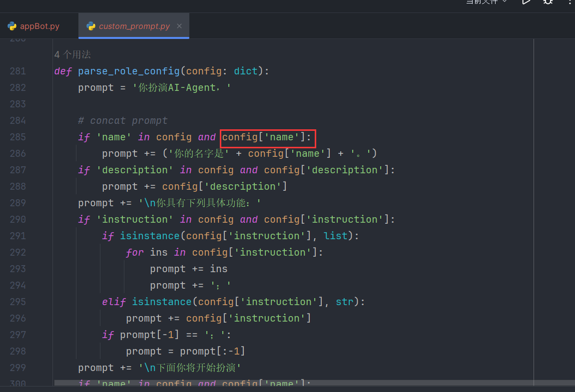
Task: Click line number 283 in the gutter
Action: click(18, 104)
